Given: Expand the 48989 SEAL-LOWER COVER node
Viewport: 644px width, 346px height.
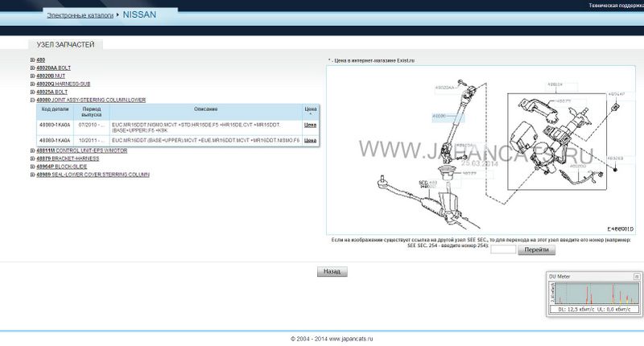Looking at the screenshot, I should pos(32,175).
